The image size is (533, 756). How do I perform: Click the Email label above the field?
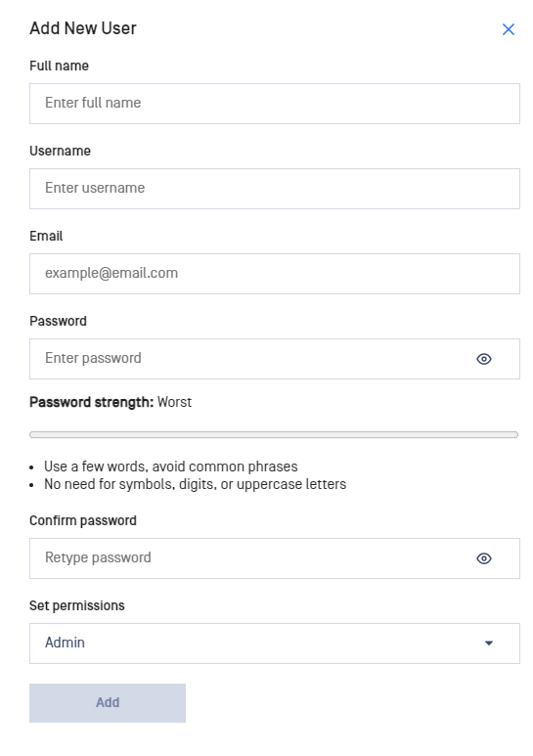pos(46,236)
